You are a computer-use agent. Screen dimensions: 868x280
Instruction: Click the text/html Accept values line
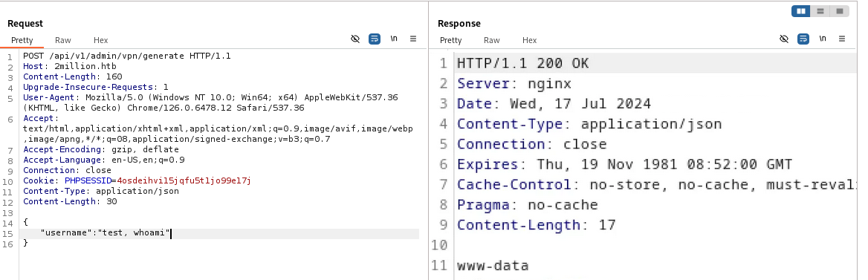pyautogui.click(x=218, y=129)
